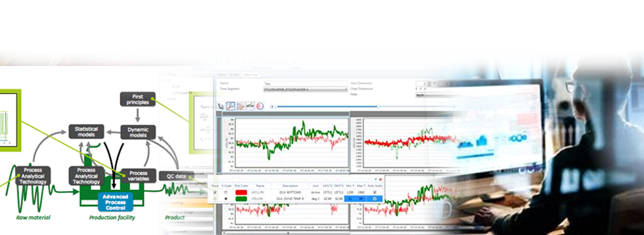Select the arrow pointer tool above charts
Screen dimensions: 644x235
click(x=221, y=106)
